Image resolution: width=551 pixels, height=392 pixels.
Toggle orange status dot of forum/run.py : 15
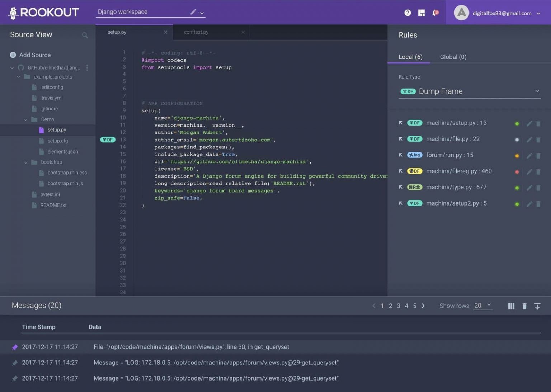(x=517, y=156)
